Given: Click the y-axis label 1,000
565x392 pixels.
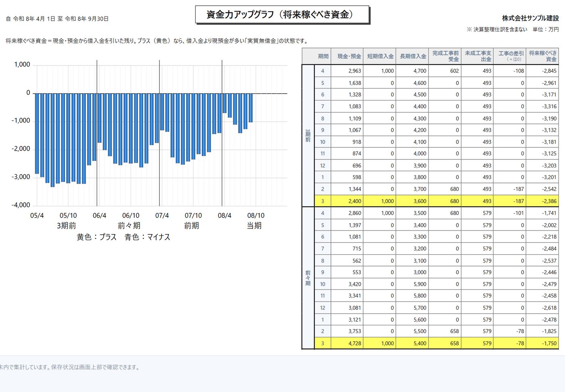Looking at the screenshot, I should [x=22, y=65].
